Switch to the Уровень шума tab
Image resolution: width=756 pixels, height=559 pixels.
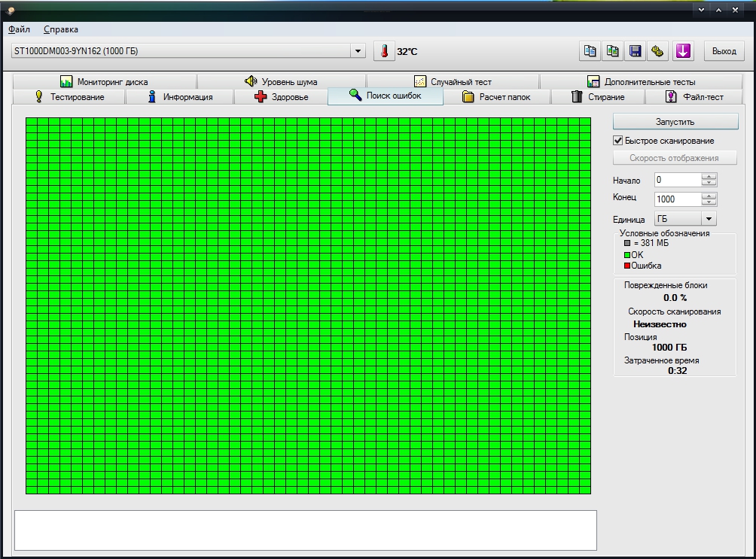(281, 82)
